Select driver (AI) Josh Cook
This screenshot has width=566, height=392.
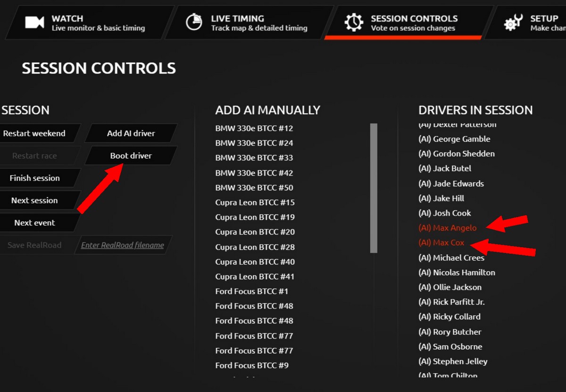pos(445,213)
